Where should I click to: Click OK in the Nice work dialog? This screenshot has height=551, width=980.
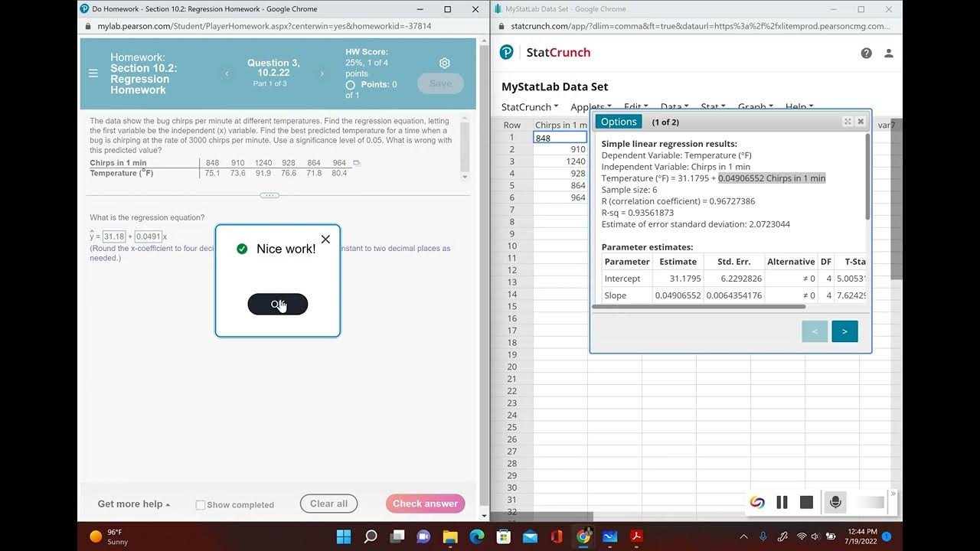click(278, 304)
